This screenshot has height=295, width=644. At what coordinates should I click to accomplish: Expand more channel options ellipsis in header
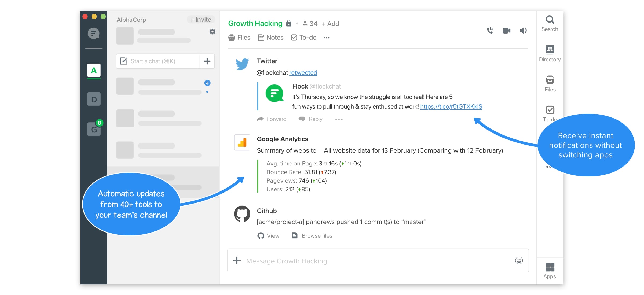326,38
